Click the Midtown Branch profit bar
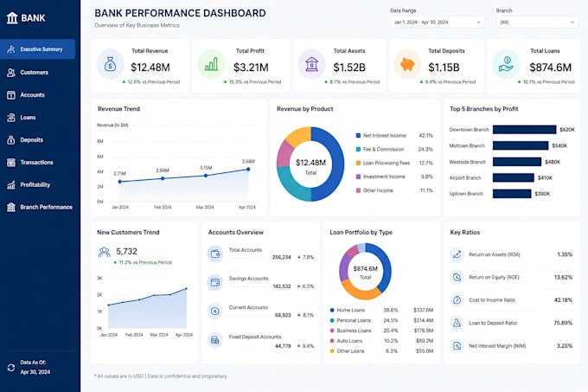 click(x=521, y=145)
